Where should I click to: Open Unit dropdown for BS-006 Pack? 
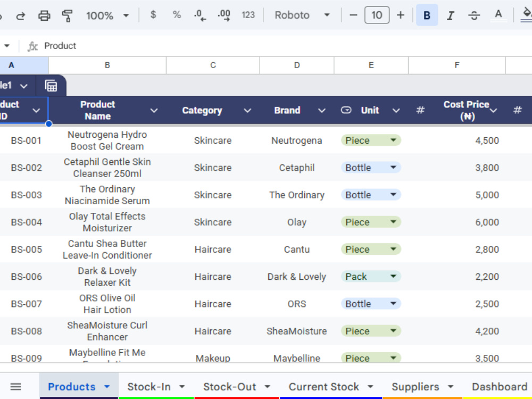[393, 276]
